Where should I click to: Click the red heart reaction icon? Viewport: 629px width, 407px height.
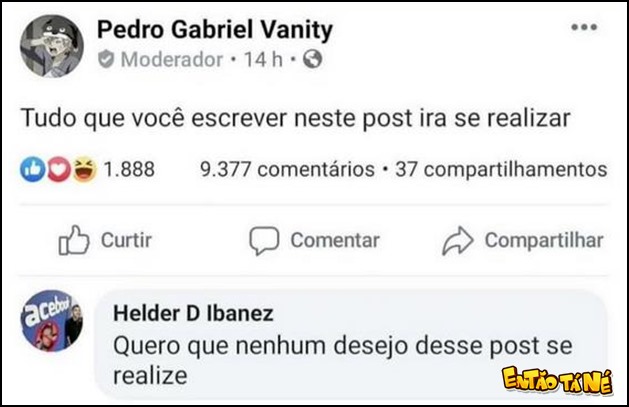(x=55, y=169)
